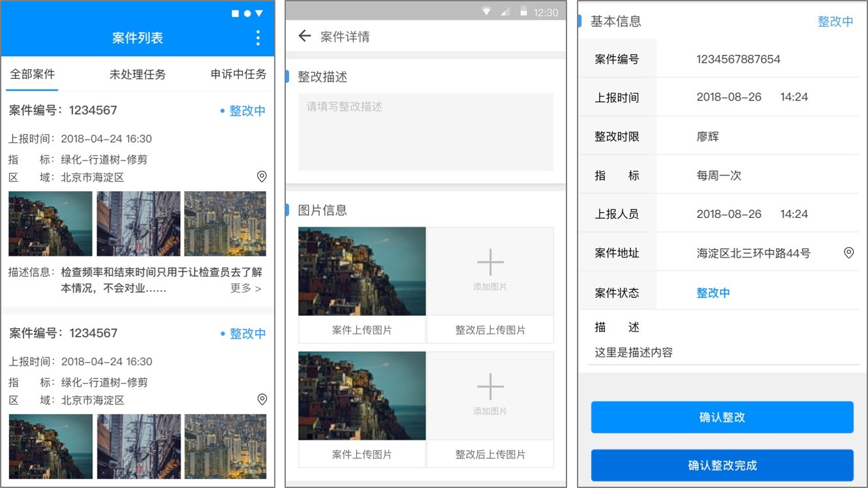Screen dimensions: 868x488
Task: Switch to 申诉中任务 tab
Action: point(239,74)
